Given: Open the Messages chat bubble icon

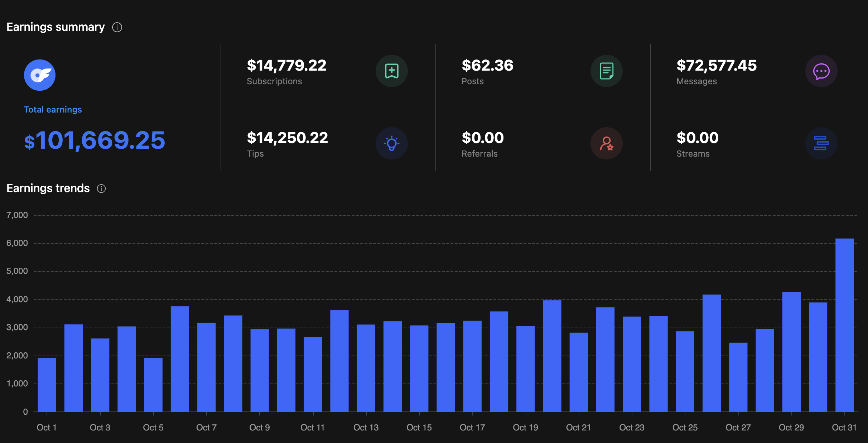Looking at the screenshot, I should pyautogui.click(x=821, y=71).
